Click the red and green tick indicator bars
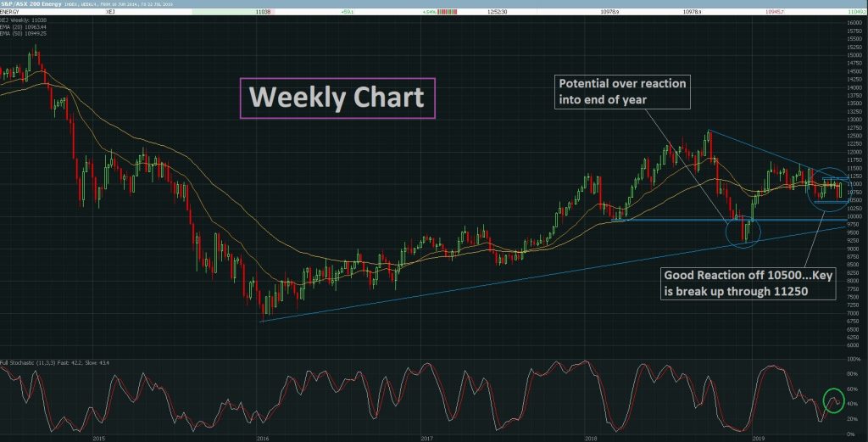The image size is (868, 442). pos(448,12)
